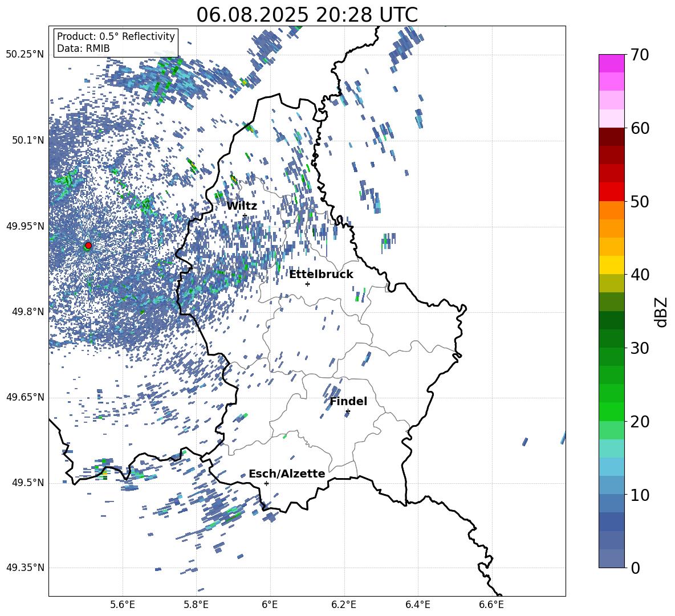Click the colorbar tick label 10
The height and width of the screenshot is (616, 675).
coord(640,495)
